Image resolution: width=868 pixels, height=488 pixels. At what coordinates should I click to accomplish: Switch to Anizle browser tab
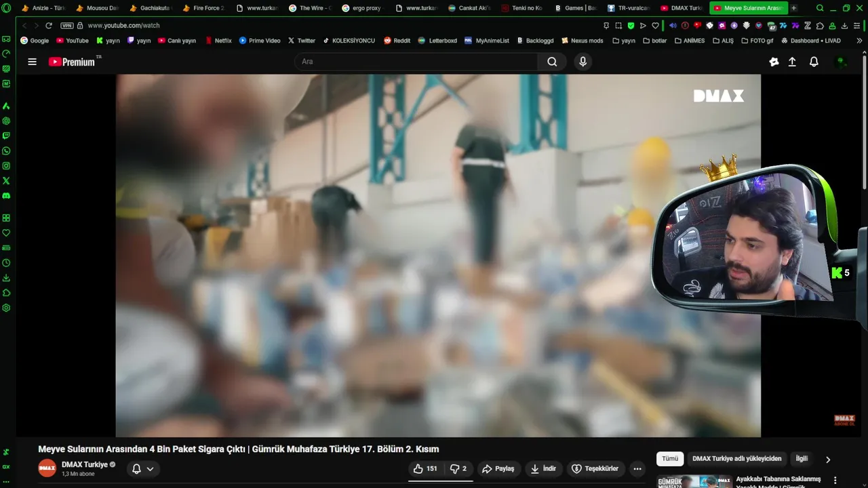click(x=44, y=8)
